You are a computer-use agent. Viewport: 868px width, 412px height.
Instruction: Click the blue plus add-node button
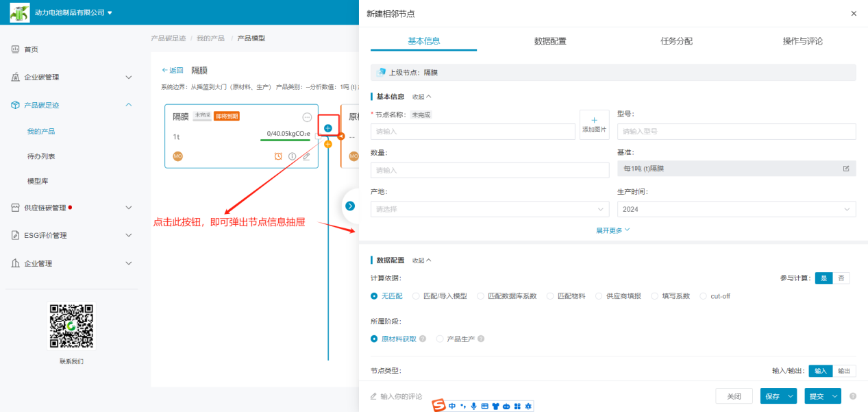point(328,128)
